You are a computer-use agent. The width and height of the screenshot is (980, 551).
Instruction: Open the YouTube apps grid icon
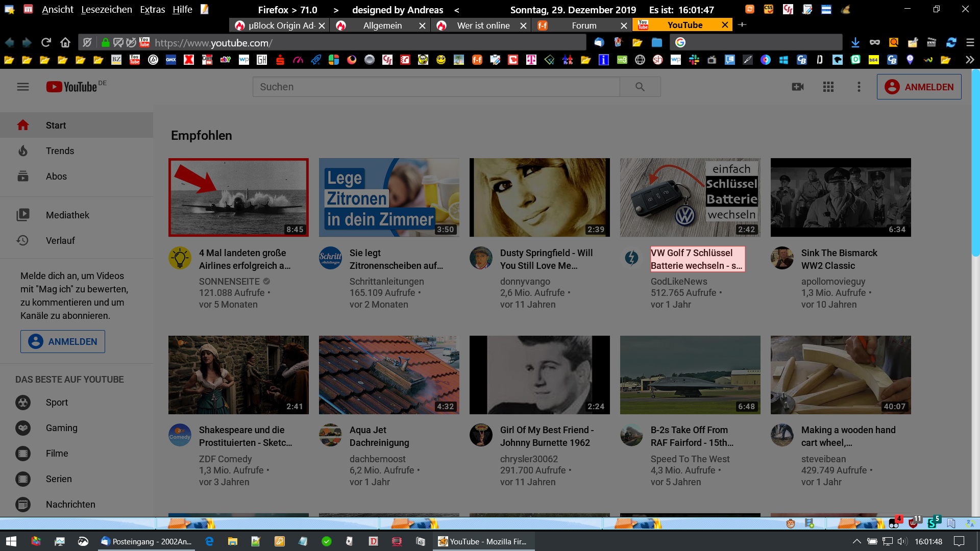(828, 87)
